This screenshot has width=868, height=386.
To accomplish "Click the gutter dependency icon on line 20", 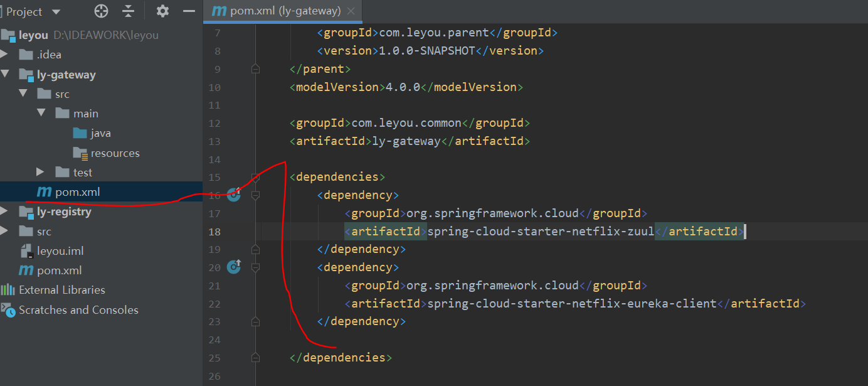I will (234, 267).
